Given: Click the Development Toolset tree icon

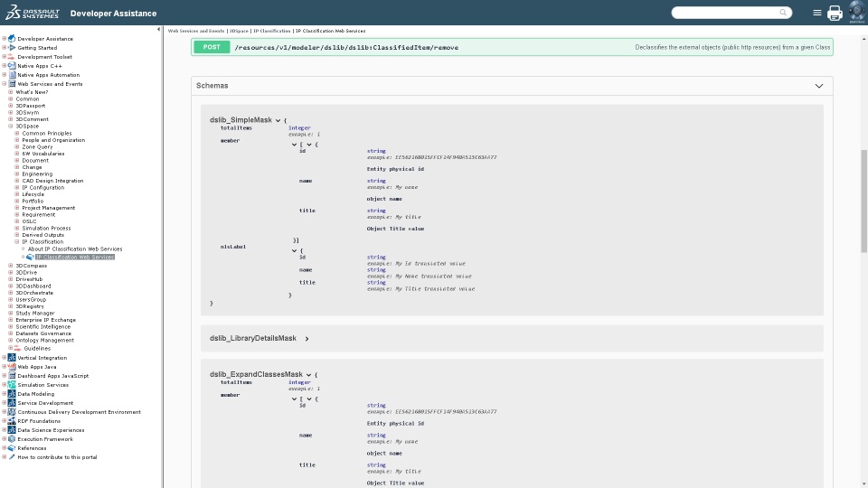Looking at the screenshot, I should click(12, 56).
